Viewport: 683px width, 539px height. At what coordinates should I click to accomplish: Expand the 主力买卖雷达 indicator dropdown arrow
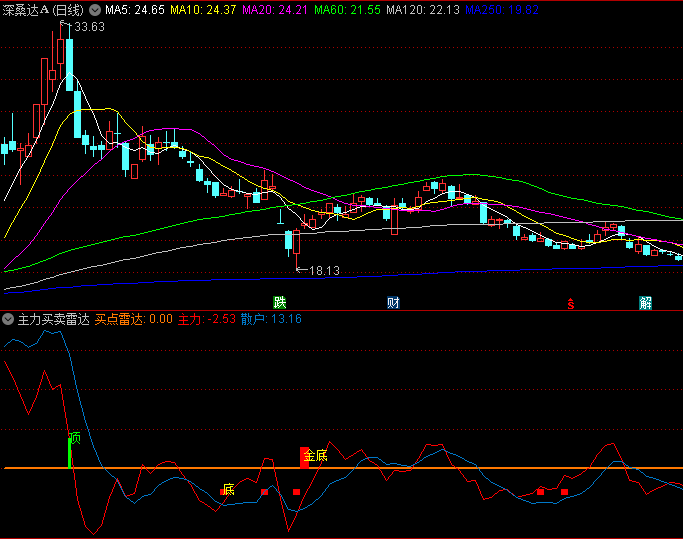pyautogui.click(x=8, y=319)
